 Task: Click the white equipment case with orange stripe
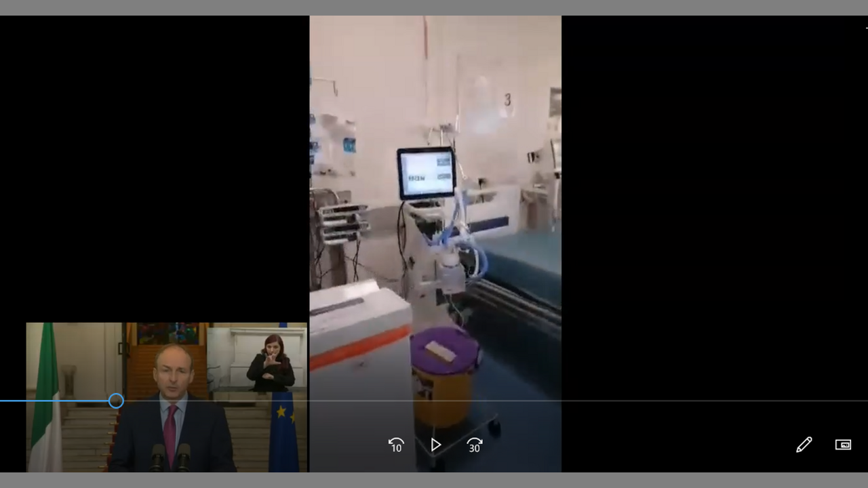(x=359, y=325)
